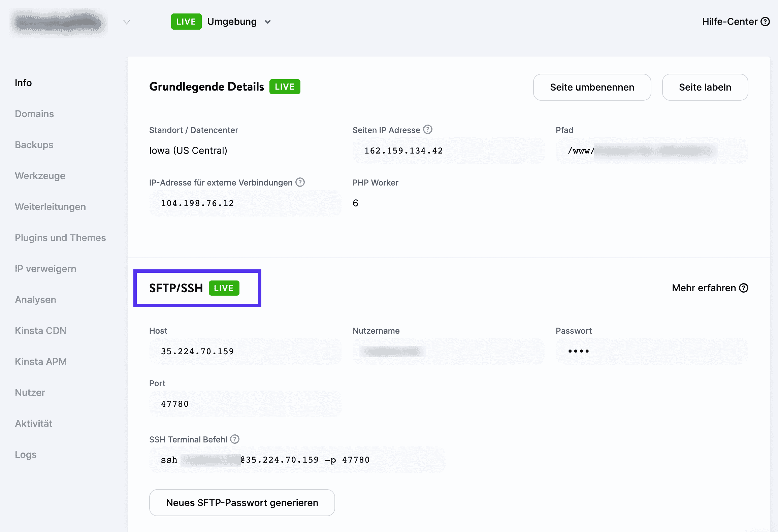The width and height of the screenshot is (778, 532).
Task: Expand the site name selector at top left
Action: (x=126, y=22)
